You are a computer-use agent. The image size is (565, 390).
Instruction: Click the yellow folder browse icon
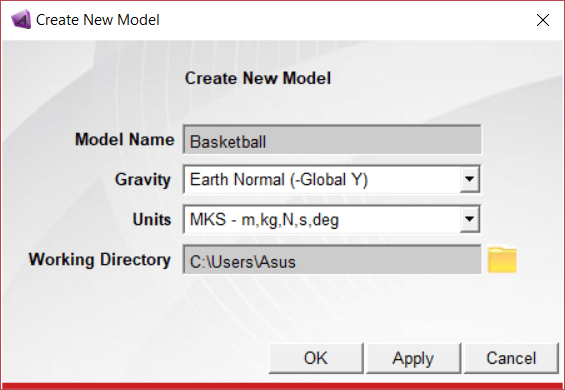[x=502, y=259]
